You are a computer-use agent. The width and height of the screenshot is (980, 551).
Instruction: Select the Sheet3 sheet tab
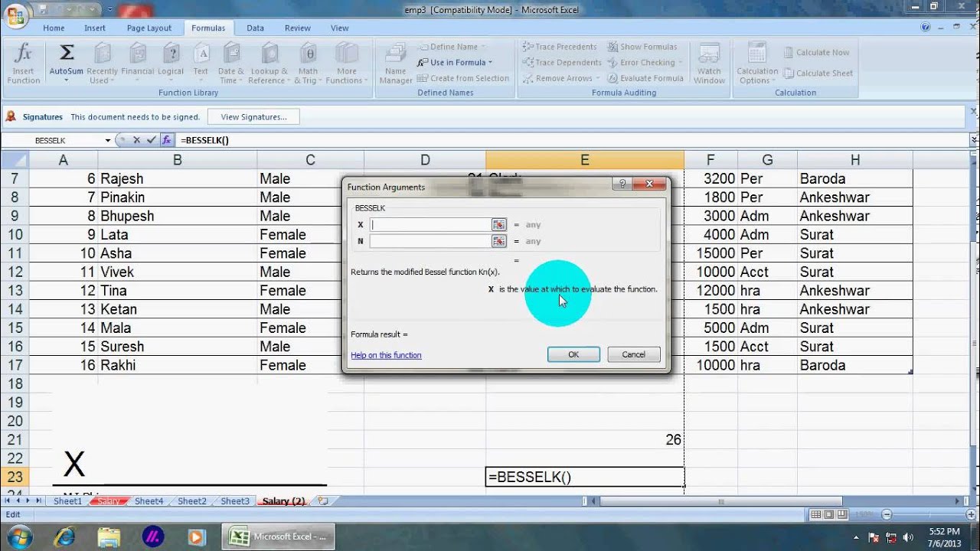click(x=235, y=501)
